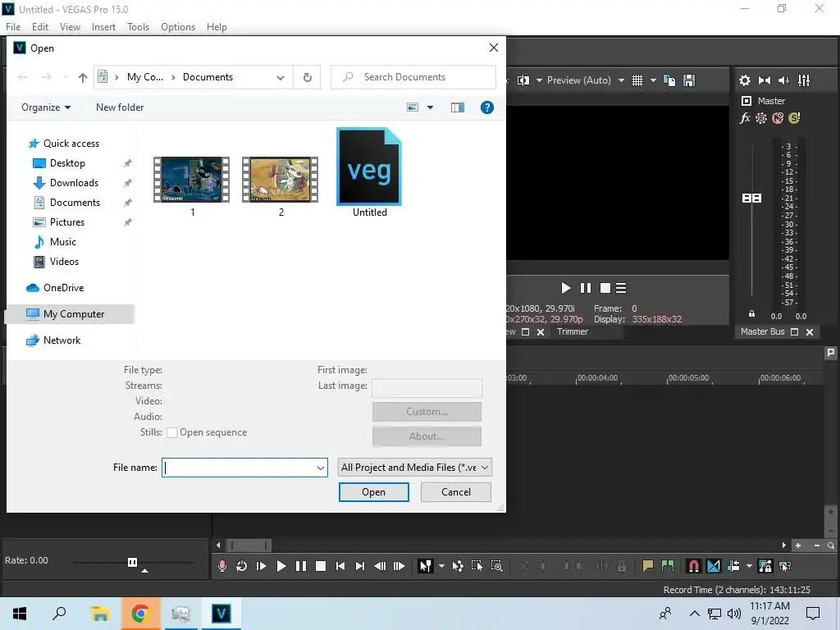Screen dimensions: 840x630
Task: Click the timeline Play button
Action: click(x=281, y=566)
